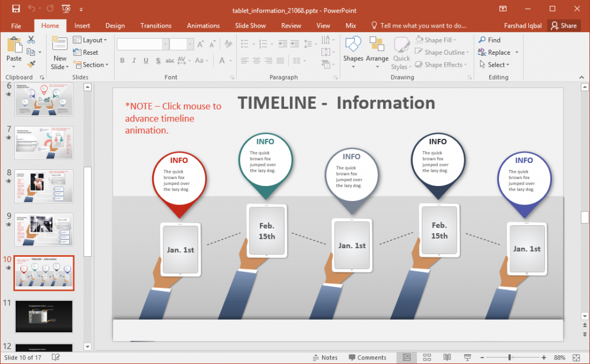
Task: Toggle underline formatting
Action: (x=145, y=60)
